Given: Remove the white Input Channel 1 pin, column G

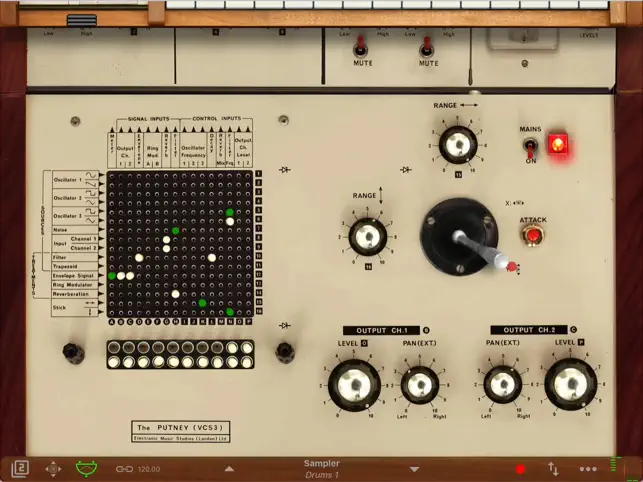Looking at the screenshot, I should [x=166, y=240].
